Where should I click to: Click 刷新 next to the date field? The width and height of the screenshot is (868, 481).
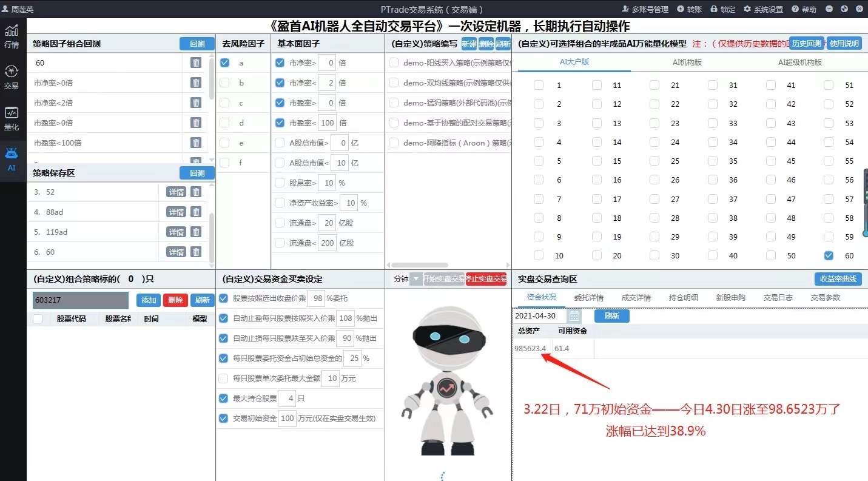tap(612, 316)
